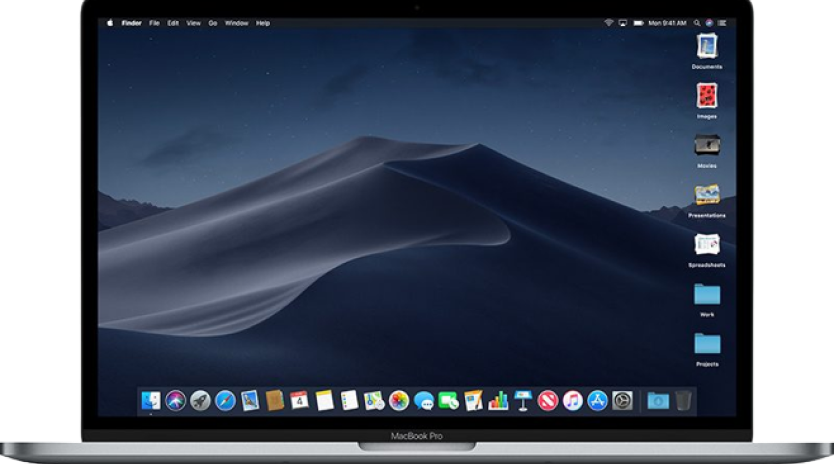Image resolution: width=834 pixels, height=464 pixels.
Task: Open Maps app in Dock
Action: point(374,400)
